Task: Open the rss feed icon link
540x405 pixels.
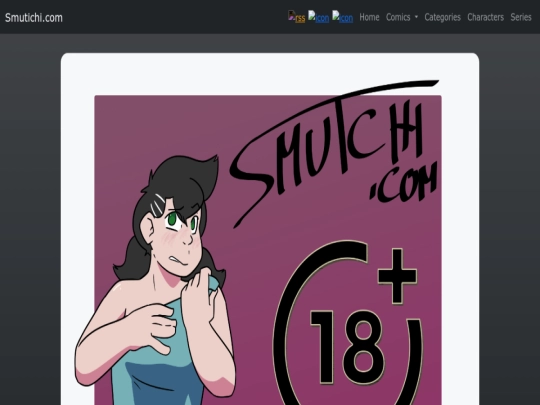Action: (x=297, y=17)
